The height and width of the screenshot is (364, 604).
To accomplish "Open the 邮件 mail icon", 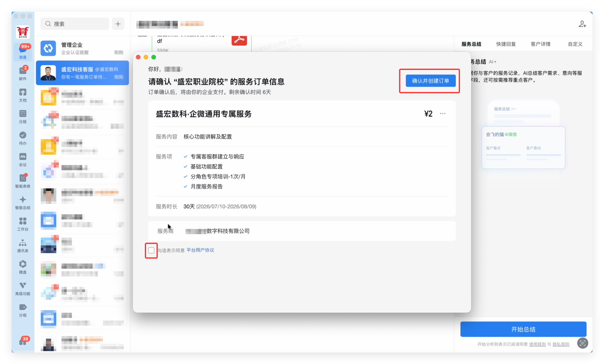I will coord(22,73).
